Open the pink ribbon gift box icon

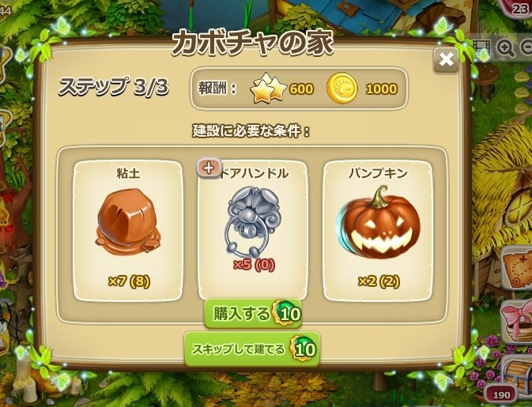click(518, 322)
